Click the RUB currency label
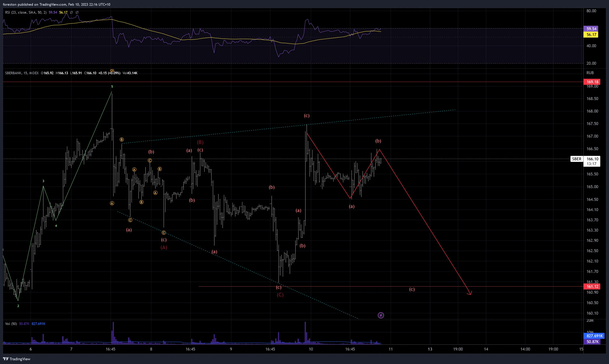This screenshot has height=364, width=609. 590,73
